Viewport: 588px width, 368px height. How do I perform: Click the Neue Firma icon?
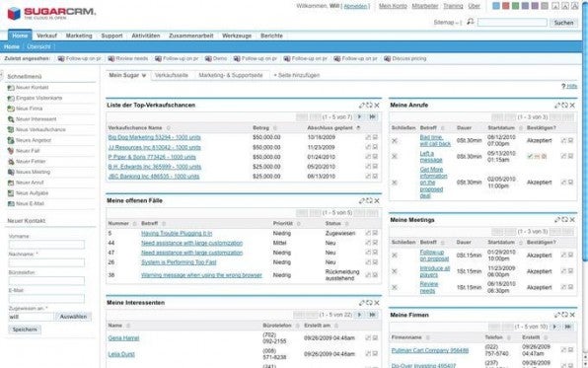(11, 109)
